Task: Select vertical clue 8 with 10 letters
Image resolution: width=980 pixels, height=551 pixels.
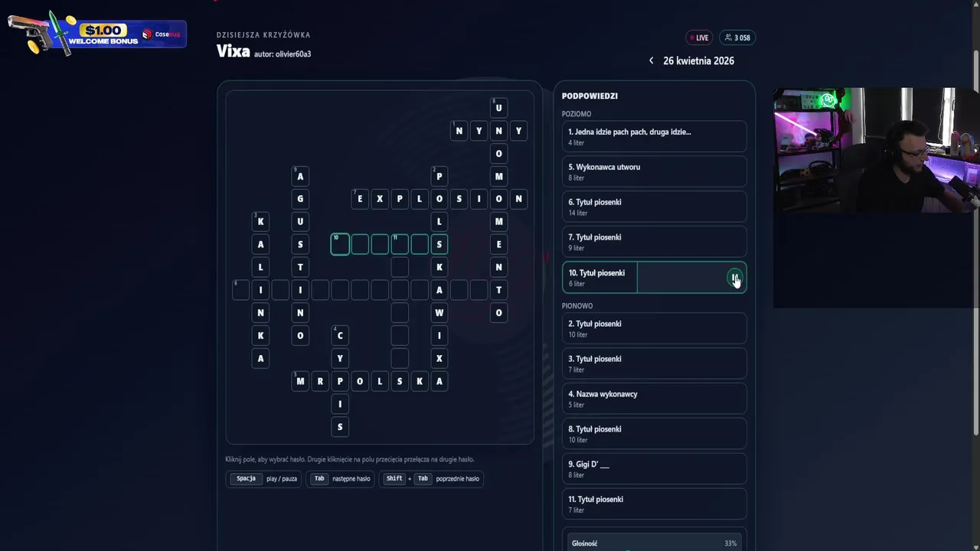Action: tap(654, 434)
